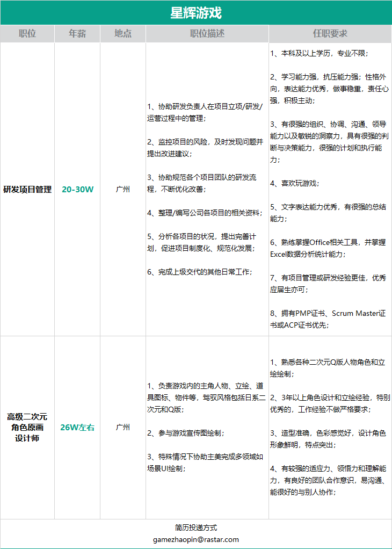Click the 研发项目管理 job title cell
The width and height of the screenshot is (392, 549).
pos(27,190)
